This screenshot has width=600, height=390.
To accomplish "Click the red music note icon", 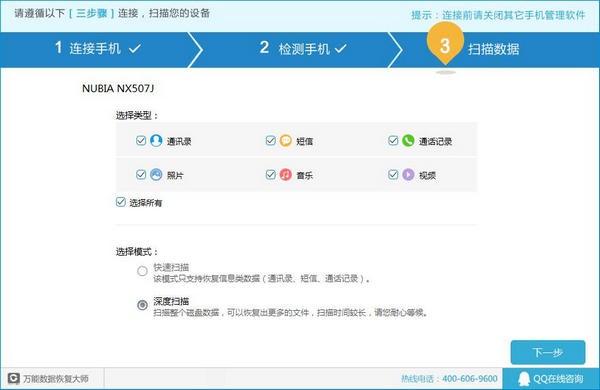I will coord(285,175).
